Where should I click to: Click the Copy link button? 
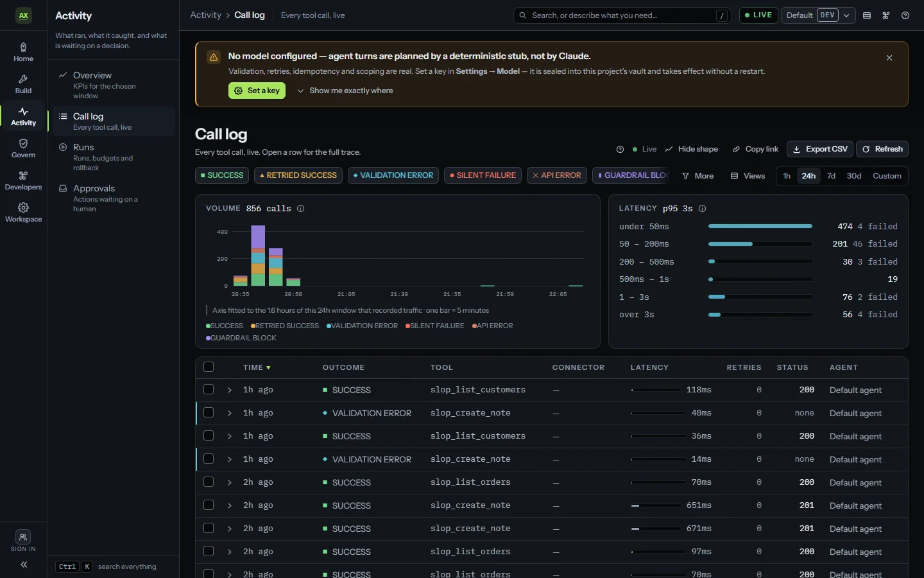point(755,149)
